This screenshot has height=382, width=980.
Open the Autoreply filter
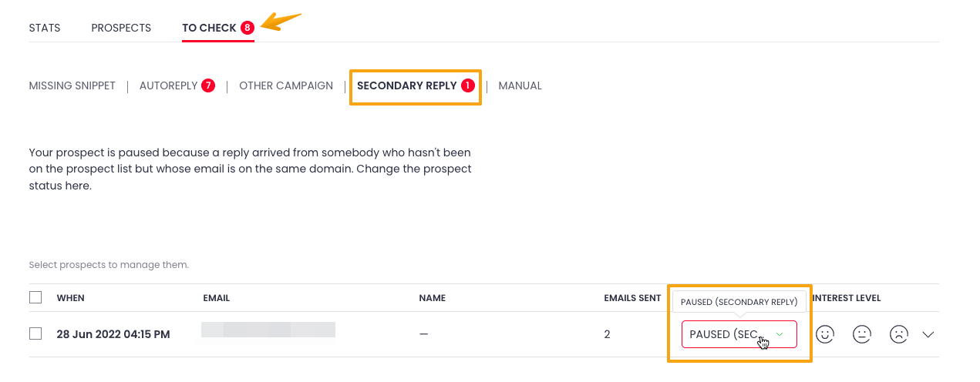169,86
